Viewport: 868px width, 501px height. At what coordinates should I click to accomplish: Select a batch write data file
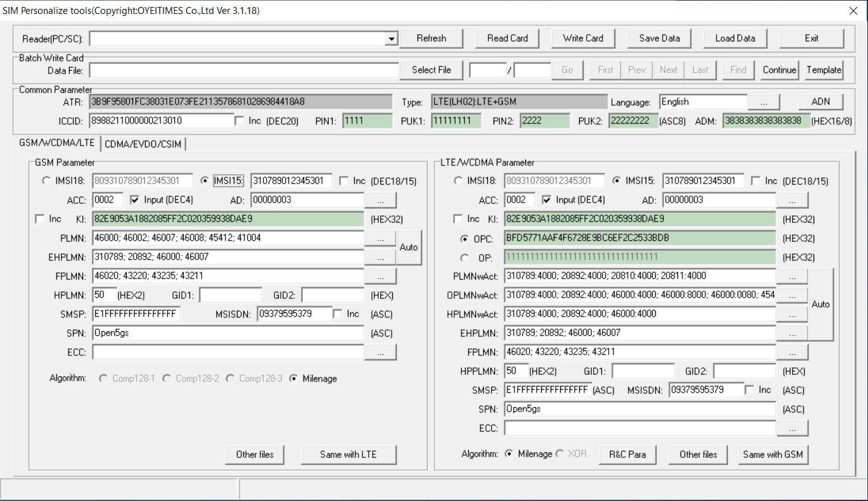coord(431,70)
